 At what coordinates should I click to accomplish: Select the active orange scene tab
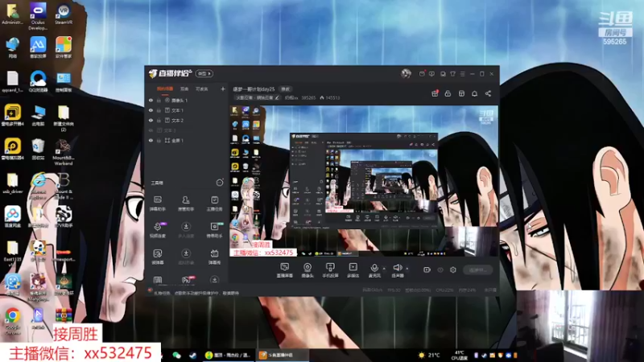click(165, 88)
